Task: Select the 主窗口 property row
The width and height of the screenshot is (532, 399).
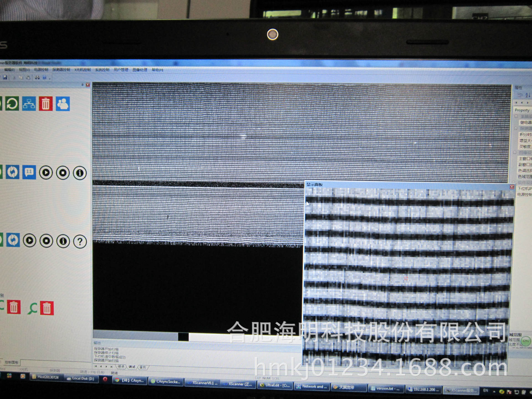Action: tap(524, 159)
